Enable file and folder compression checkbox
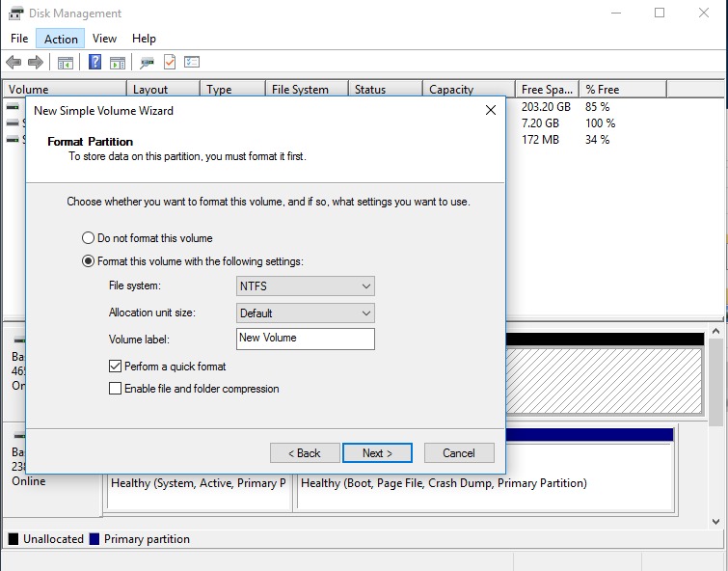Viewport: 728px width, 571px height. [x=116, y=389]
